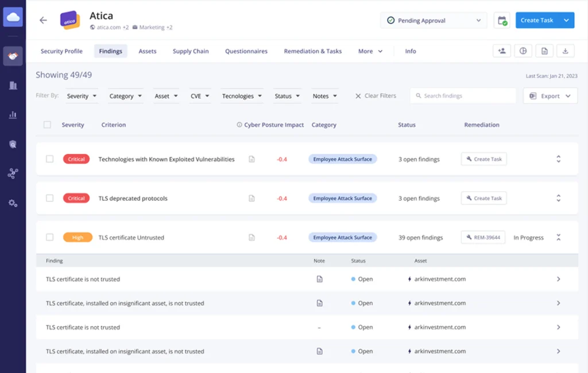
Task: Select the checkbox on the TLS certificate Untrusted row
Action: coord(49,237)
